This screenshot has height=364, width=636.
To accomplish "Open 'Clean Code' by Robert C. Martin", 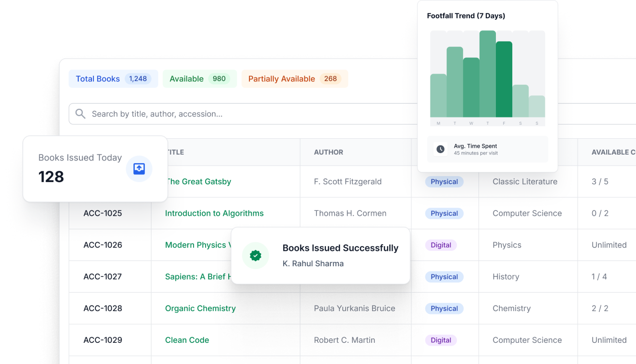I will pyautogui.click(x=187, y=340).
